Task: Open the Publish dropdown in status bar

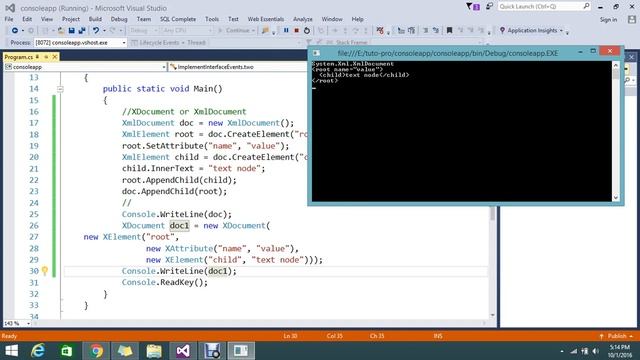Action: tap(617, 336)
